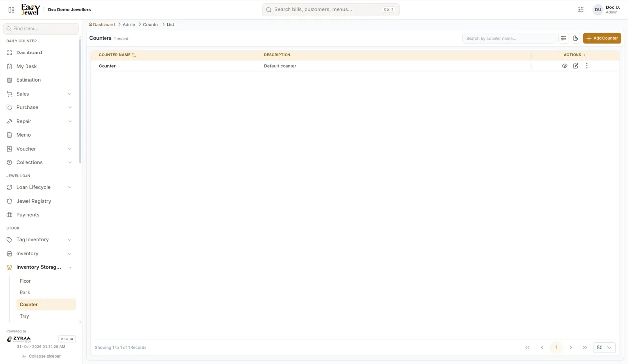Select Floor under Inventory Storage
Screen dimensions: 628x364
pyautogui.click(x=46, y=281)
